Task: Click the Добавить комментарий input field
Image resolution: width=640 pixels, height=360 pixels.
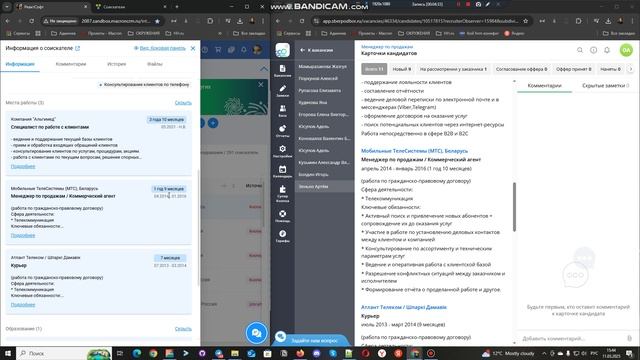Action: click(571, 338)
